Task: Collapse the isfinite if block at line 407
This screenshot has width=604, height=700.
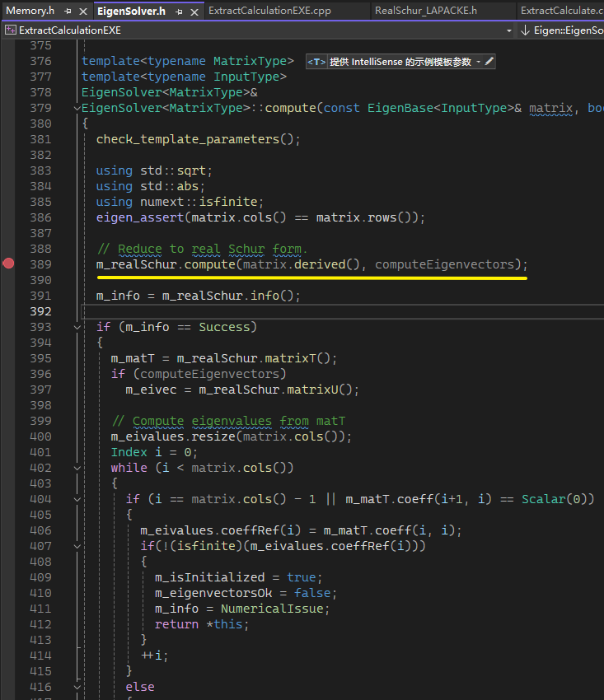Action: (x=77, y=546)
